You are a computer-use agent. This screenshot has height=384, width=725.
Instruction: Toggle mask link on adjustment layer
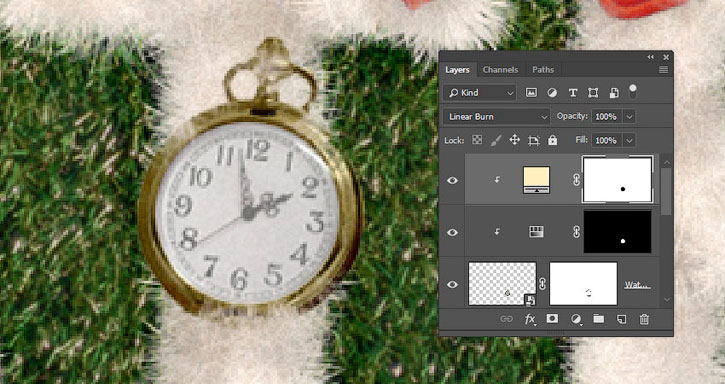(x=577, y=232)
